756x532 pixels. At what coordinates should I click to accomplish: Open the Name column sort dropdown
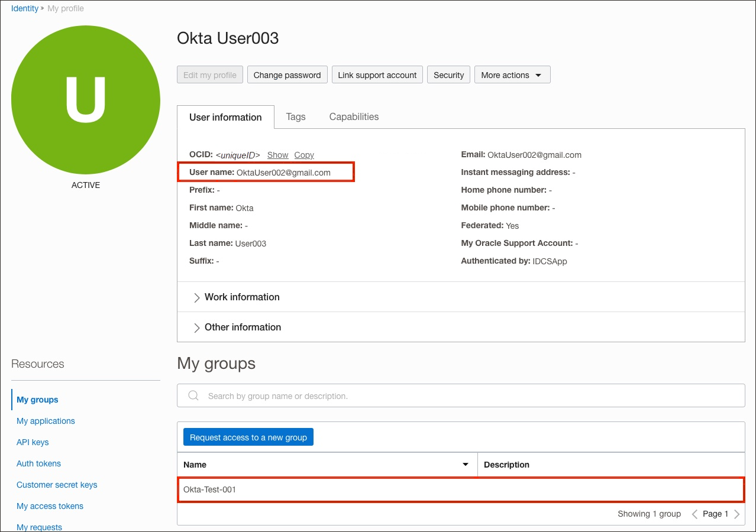coord(465,465)
